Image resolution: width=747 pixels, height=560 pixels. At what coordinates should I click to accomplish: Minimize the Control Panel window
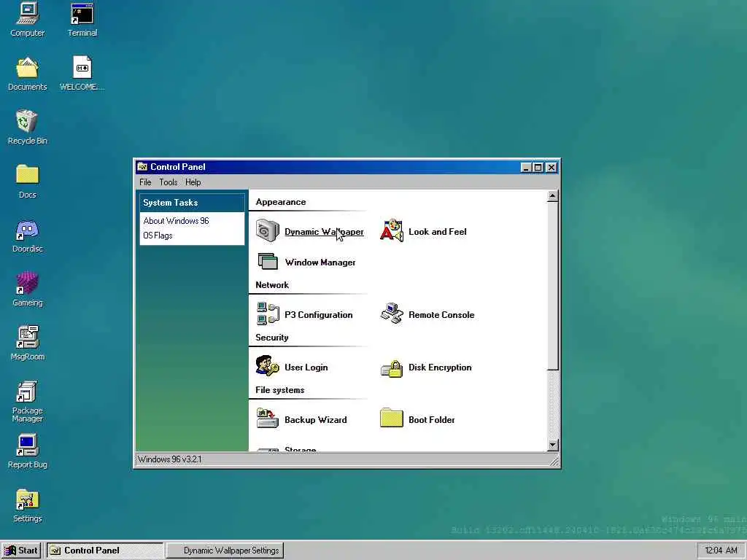pos(526,167)
